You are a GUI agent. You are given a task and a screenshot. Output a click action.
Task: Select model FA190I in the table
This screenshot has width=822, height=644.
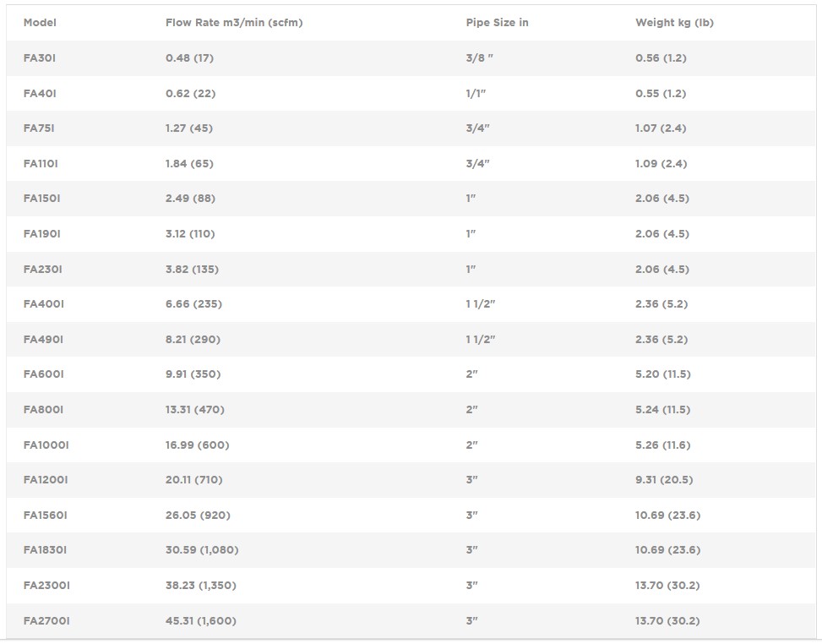pyautogui.click(x=42, y=234)
